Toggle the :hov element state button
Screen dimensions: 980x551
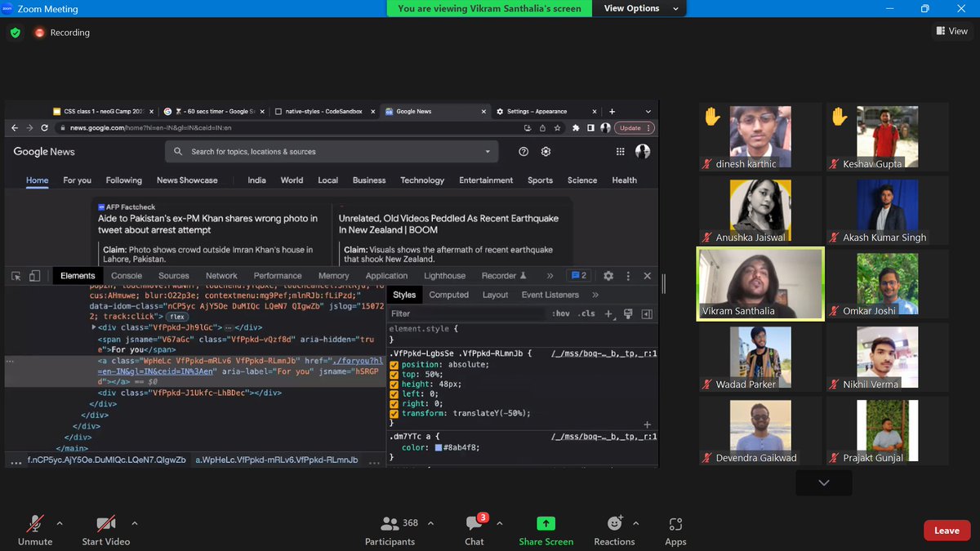click(561, 313)
